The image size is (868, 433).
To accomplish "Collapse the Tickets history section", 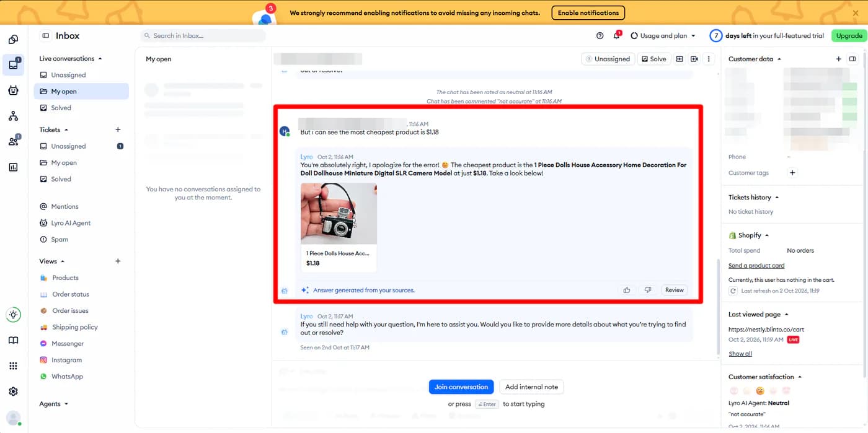I will 753,197.
